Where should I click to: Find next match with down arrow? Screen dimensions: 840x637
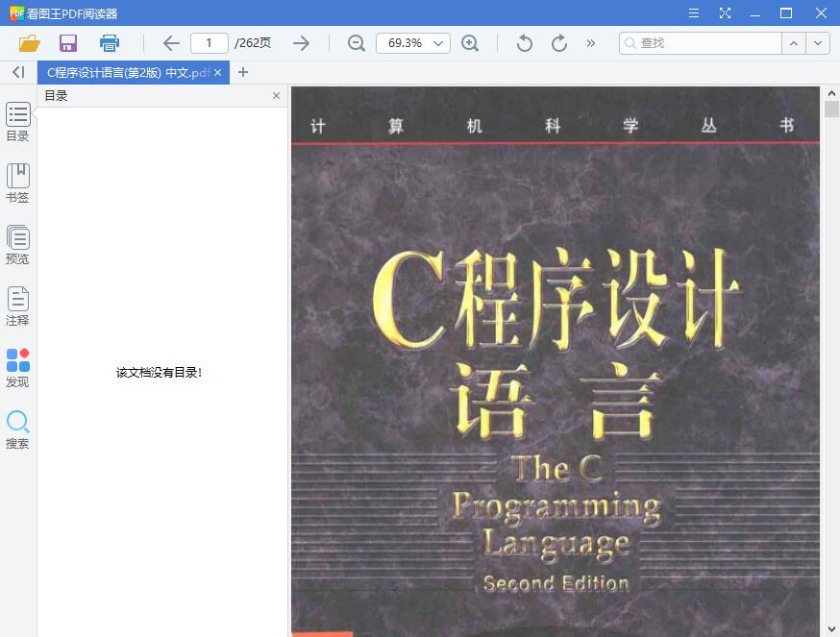click(x=818, y=43)
